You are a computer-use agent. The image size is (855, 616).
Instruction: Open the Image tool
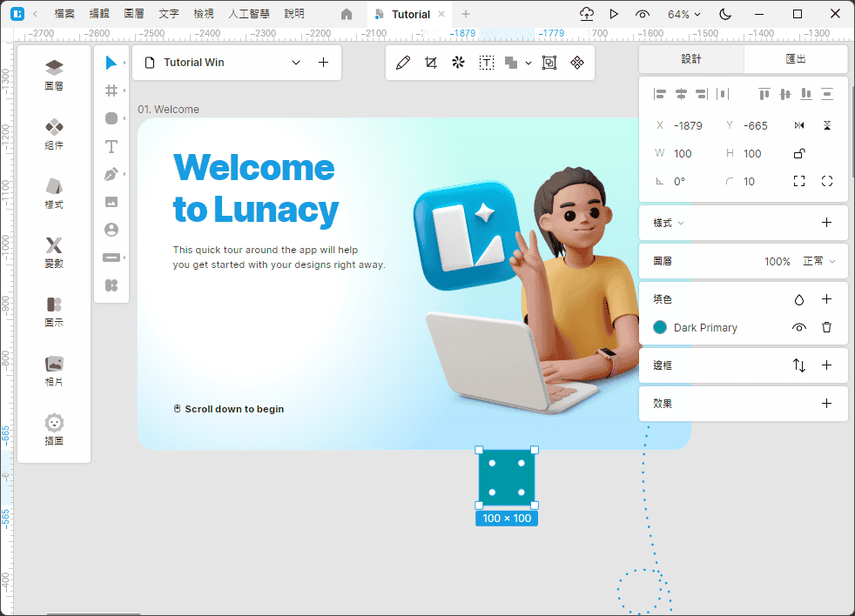tap(111, 202)
